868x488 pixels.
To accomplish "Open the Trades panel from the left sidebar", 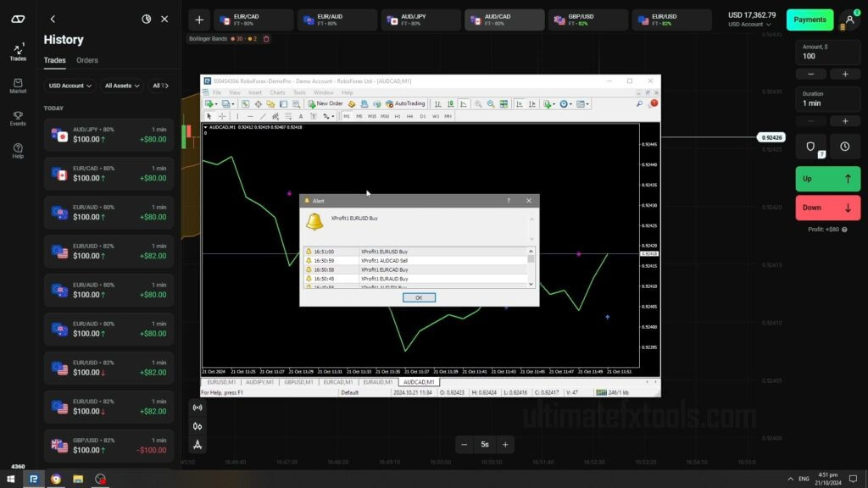I will click(17, 53).
